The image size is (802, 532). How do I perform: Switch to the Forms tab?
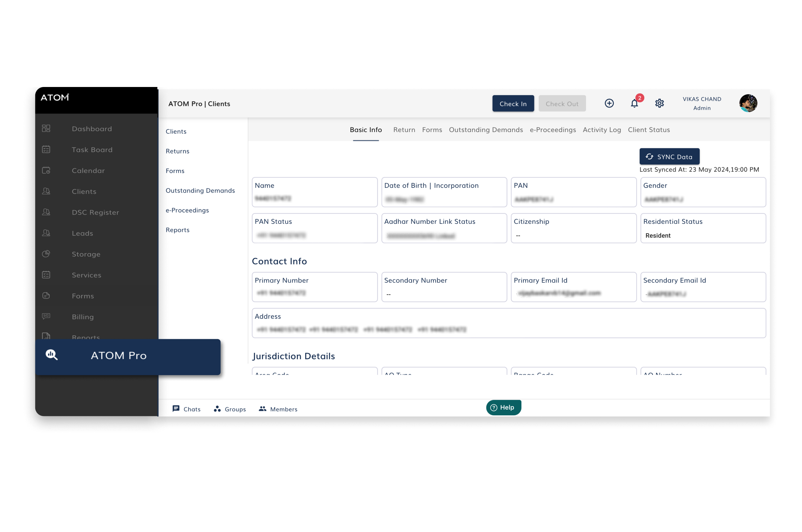click(x=432, y=130)
